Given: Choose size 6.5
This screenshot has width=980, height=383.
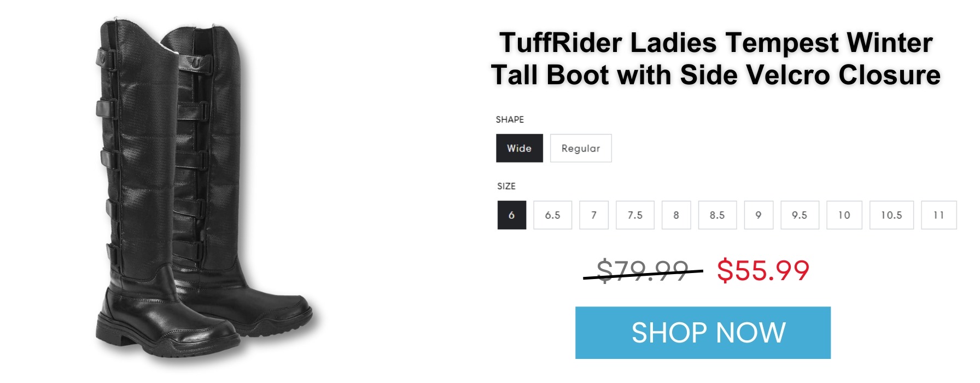Looking at the screenshot, I should [x=553, y=215].
